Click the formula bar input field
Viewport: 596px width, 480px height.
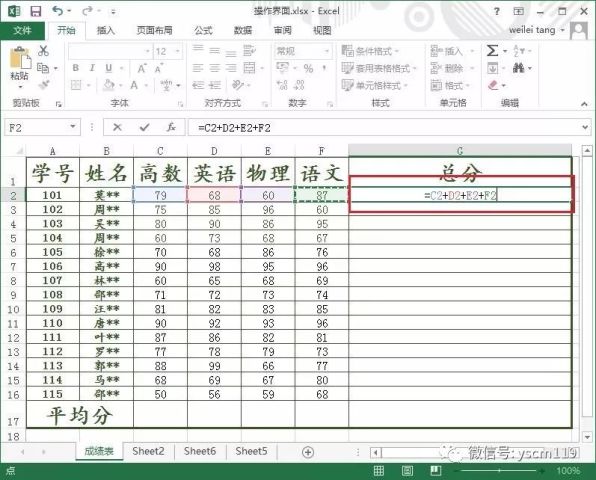pyautogui.click(x=385, y=127)
